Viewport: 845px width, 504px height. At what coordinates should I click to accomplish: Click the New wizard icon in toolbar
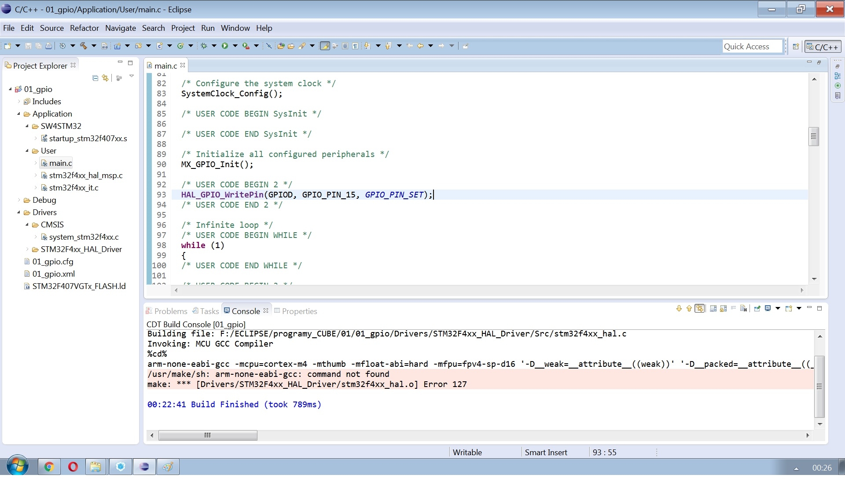point(7,46)
